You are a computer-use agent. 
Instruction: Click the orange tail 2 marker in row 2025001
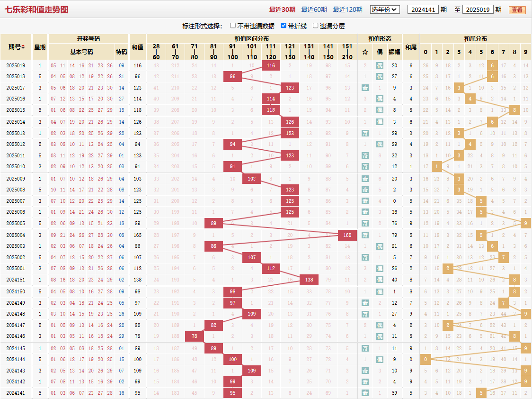click(x=448, y=268)
